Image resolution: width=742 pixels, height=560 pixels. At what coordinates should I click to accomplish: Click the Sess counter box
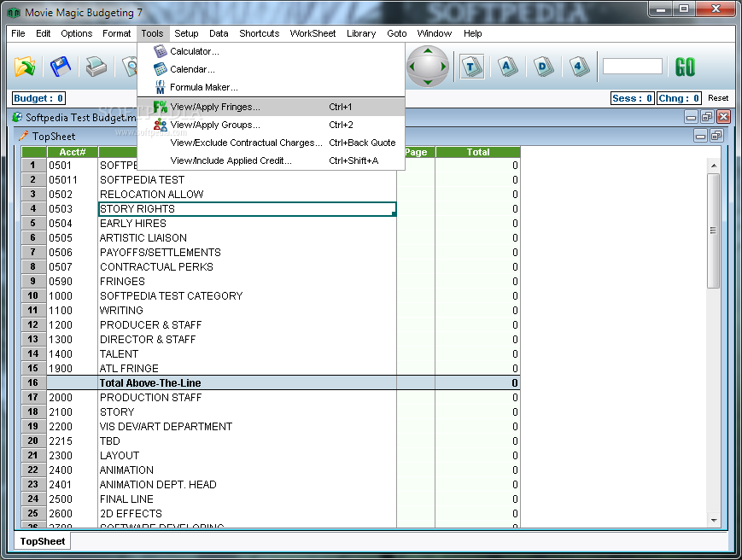tap(632, 98)
